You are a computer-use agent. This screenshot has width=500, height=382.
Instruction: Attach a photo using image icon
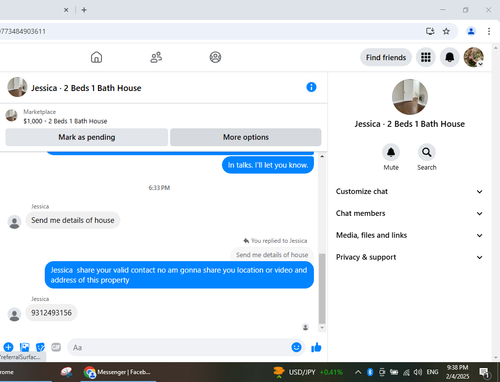tap(25, 347)
